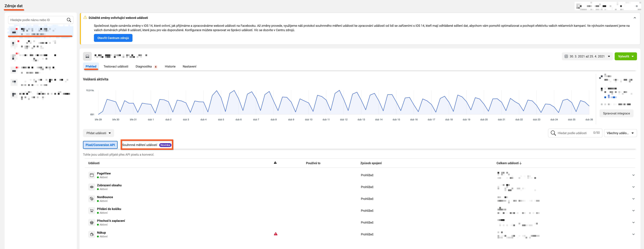Viewport: 644px width, 249px height.
Task: Click the red warning icon in Nákup row
Action: [275, 234]
